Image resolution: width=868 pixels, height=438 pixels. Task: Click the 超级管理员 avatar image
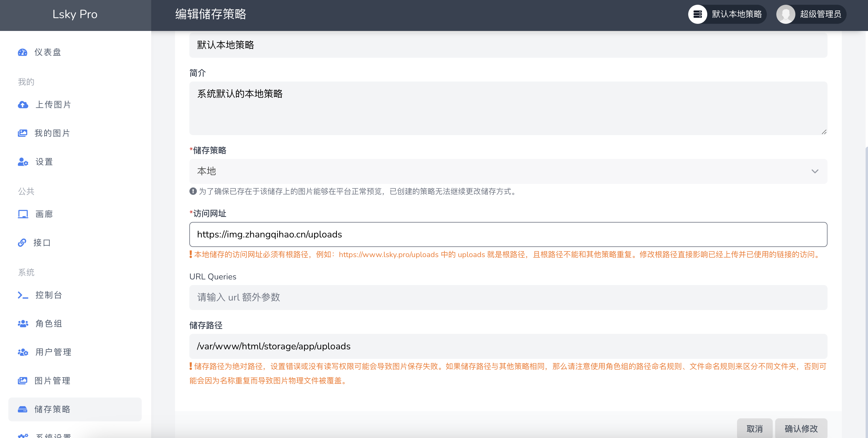(x=786, y=14)
